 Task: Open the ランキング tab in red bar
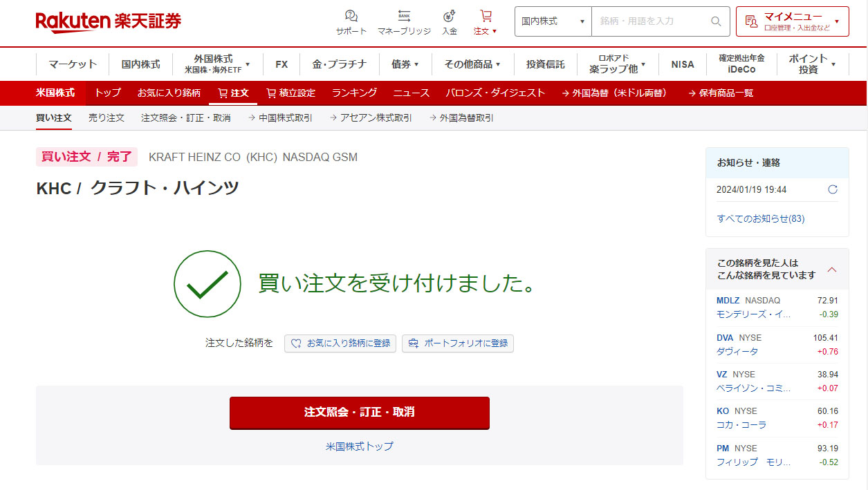point(354,93)
